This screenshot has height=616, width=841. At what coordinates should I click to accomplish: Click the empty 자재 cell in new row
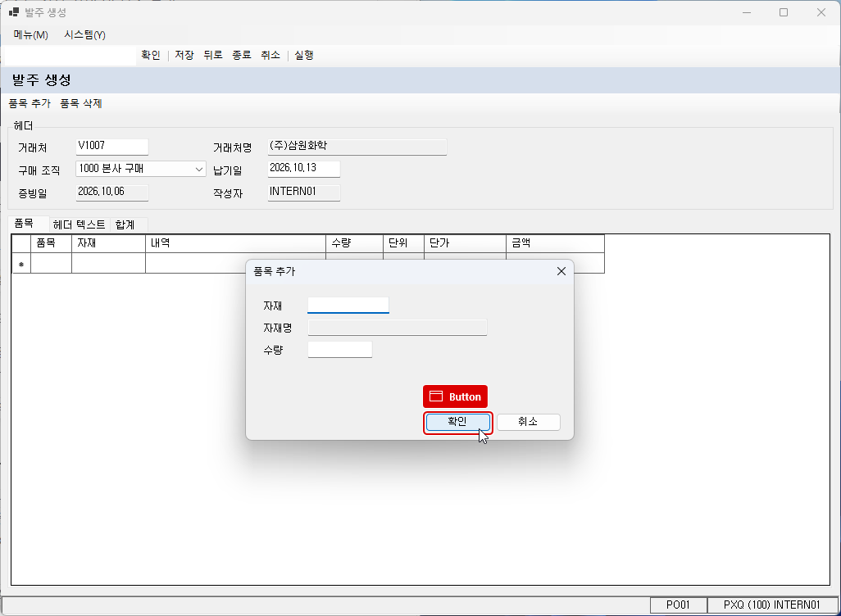pyautogui.click(x=108, y=263)
